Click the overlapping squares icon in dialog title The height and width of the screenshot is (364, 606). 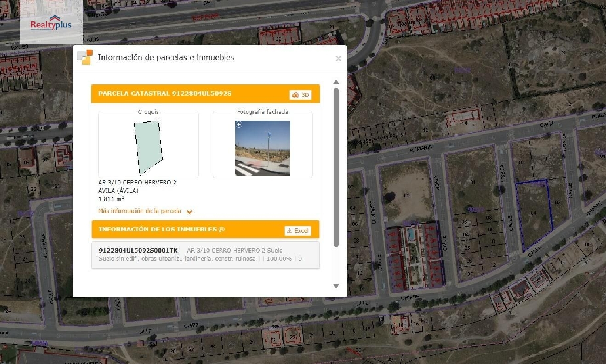[x=85, y=58]
